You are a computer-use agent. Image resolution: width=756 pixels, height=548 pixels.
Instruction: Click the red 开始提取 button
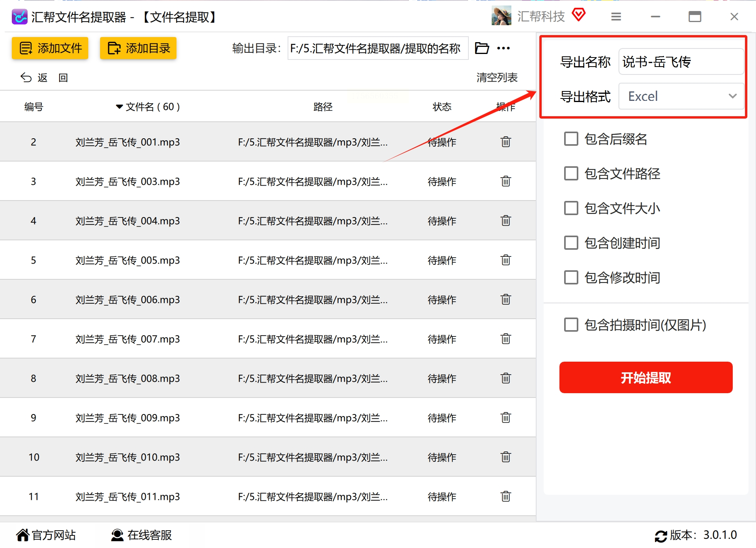(646, 377)
